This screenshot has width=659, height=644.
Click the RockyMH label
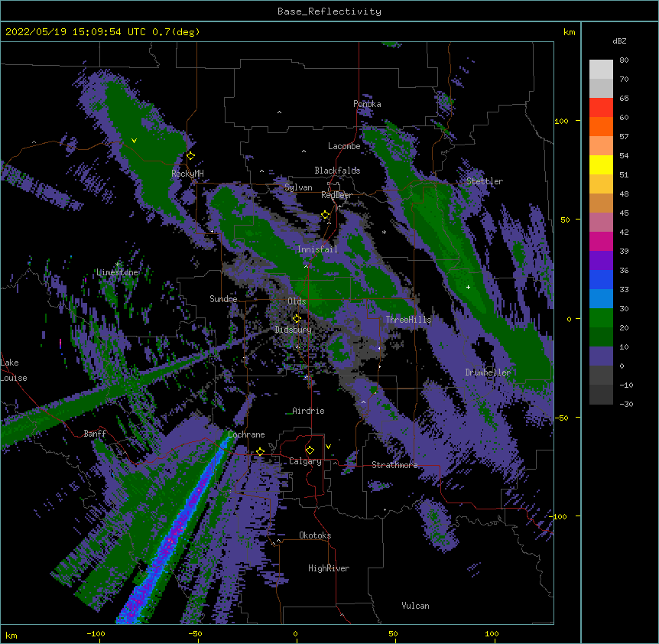pos(187,174)
